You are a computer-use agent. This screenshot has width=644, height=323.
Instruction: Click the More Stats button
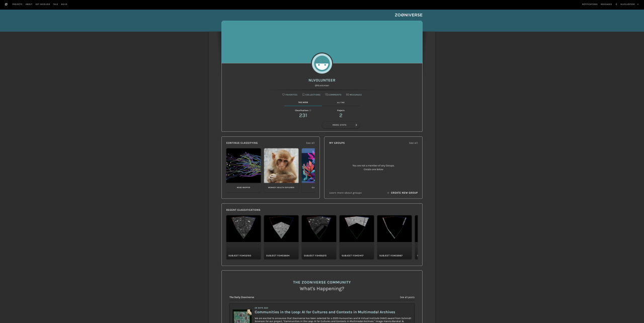[341, 125]
